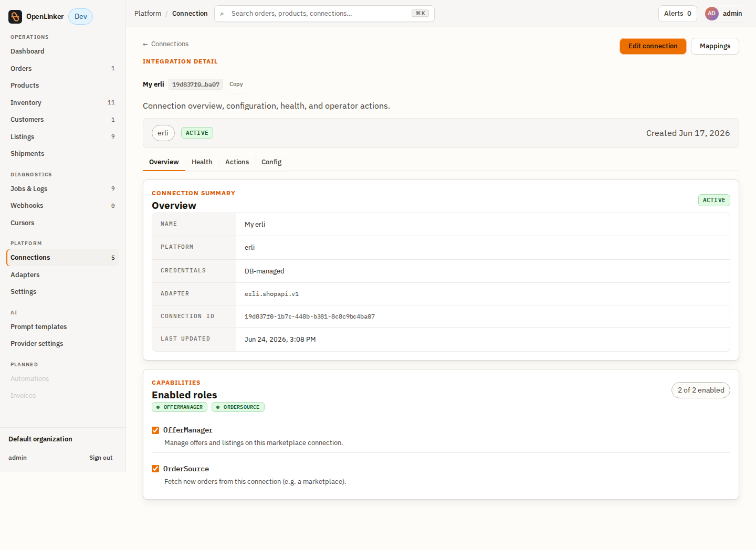Open Webhooks in the sidebar

pyautogui.click(x=62, y=206)
